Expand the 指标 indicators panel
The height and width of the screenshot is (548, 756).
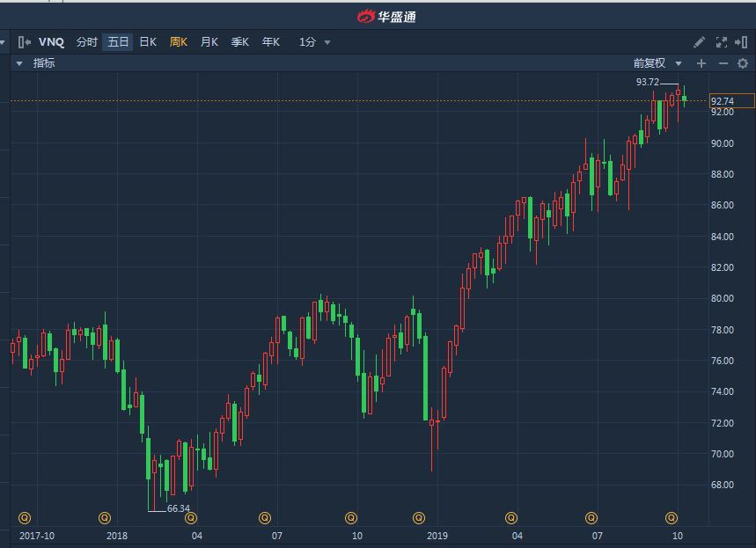click(x=18, y=63)
